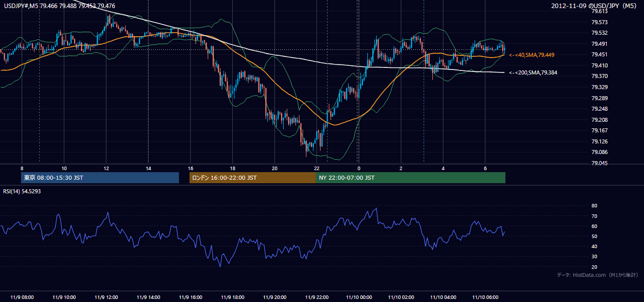The height and width of the screenshot is (302, 644).
Task: Click hour label 16 under the price chart
Action: pos(190,168)
